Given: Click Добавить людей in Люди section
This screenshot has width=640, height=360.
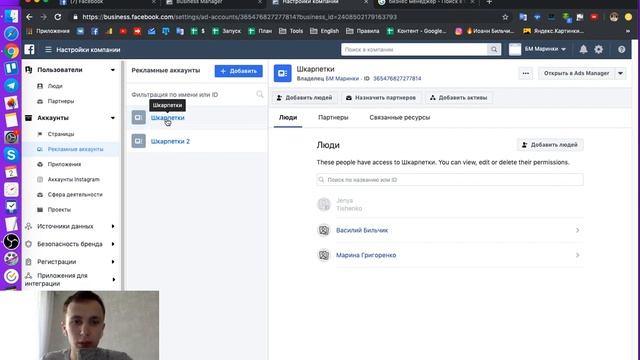Looking at the screenshot, I should coord(550,145).
